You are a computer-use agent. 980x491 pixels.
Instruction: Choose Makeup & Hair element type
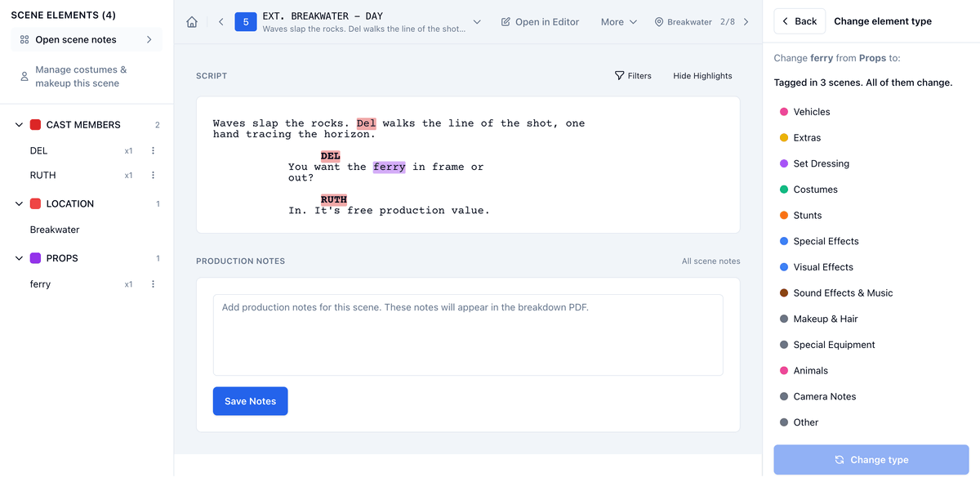826,319
